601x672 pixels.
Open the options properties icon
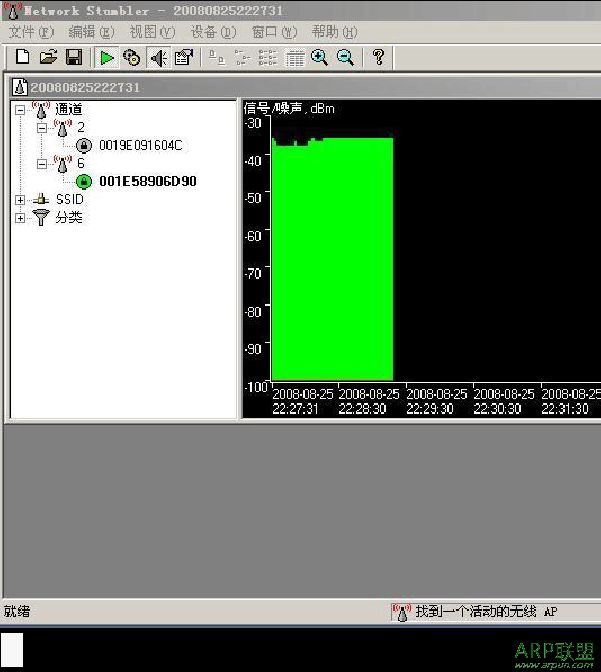[184, 57]
